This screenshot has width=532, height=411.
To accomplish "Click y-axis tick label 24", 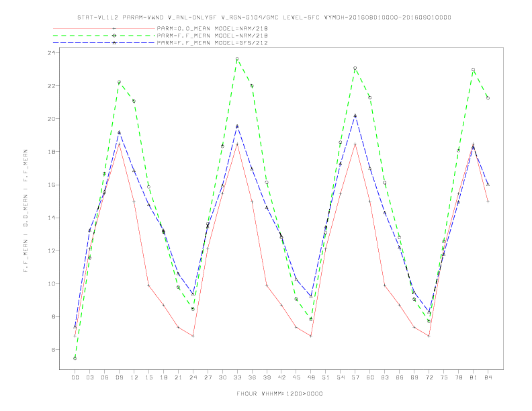I will point(51,53).
